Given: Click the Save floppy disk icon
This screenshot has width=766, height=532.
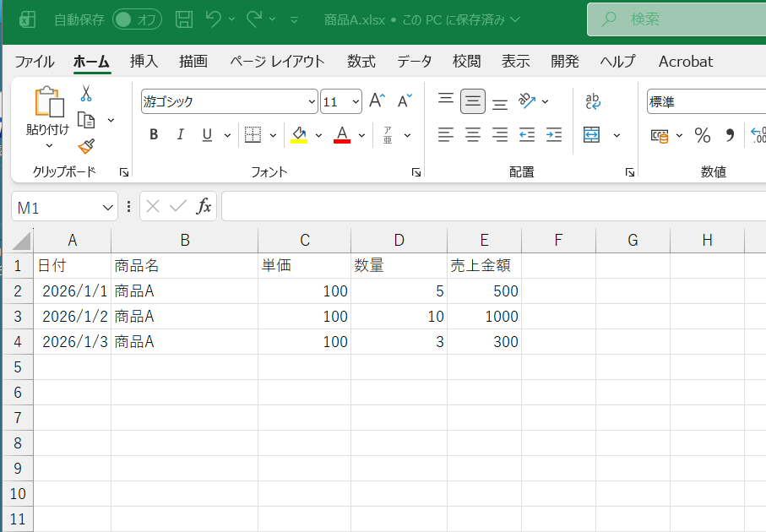Looking at the screenshot, I should (x=184, y=19).
